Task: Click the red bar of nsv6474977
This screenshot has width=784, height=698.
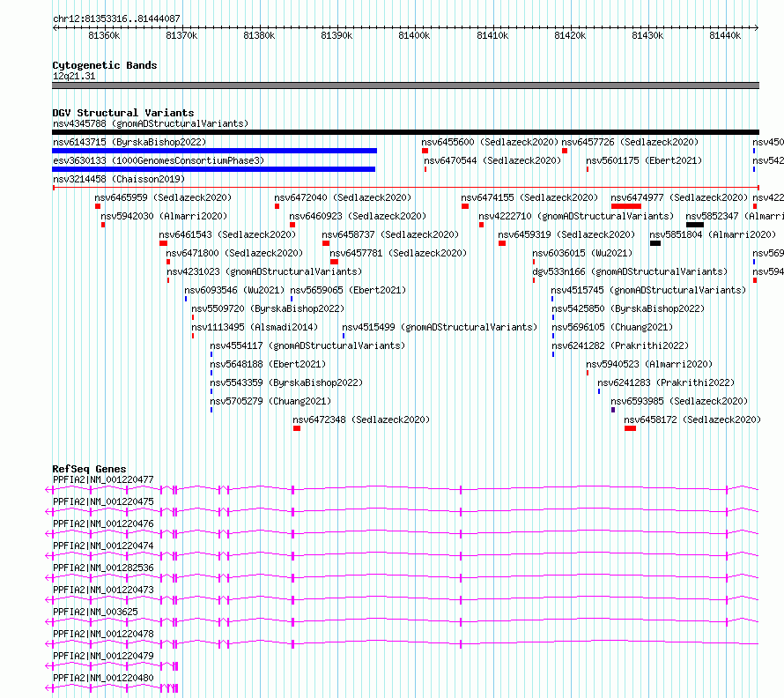Action: (x=626, y=206)
